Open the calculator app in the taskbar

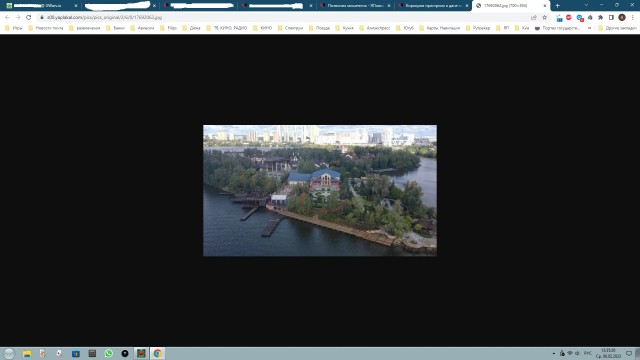tap(92, 353)
